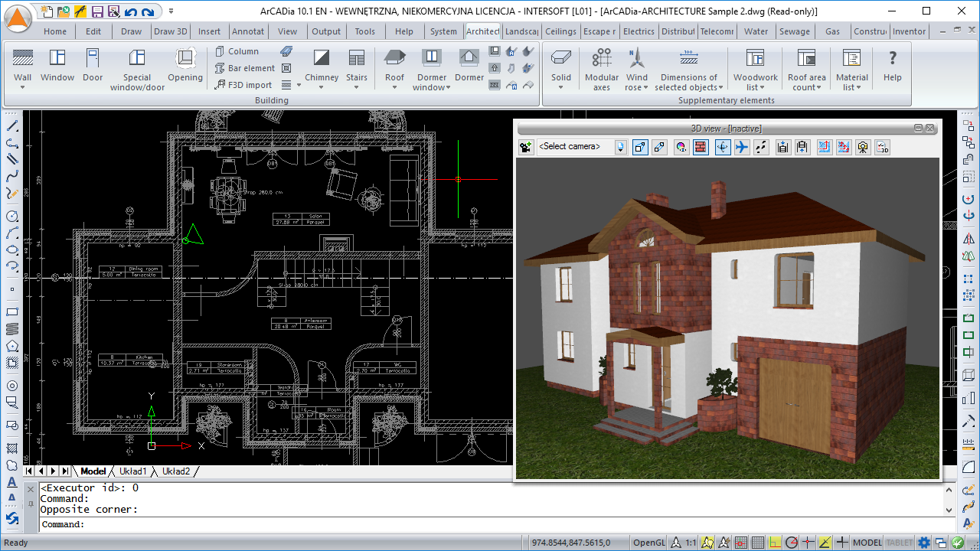
Task: Click the airplane flight mode icon
Action: [742, 147]
